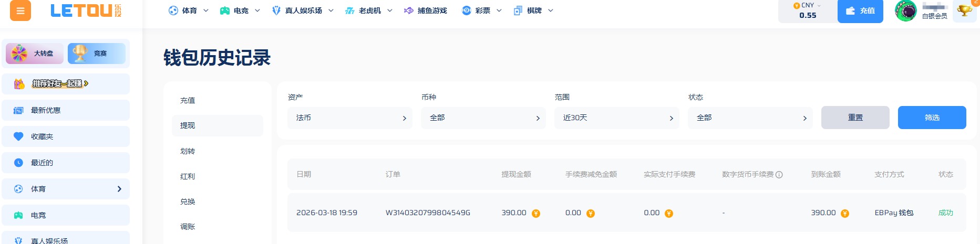This screenshot has height=244, width=980.
Task: Open the 资产 dropdown showing 法币
Action: pyautogui.click(x=350, y=118)
